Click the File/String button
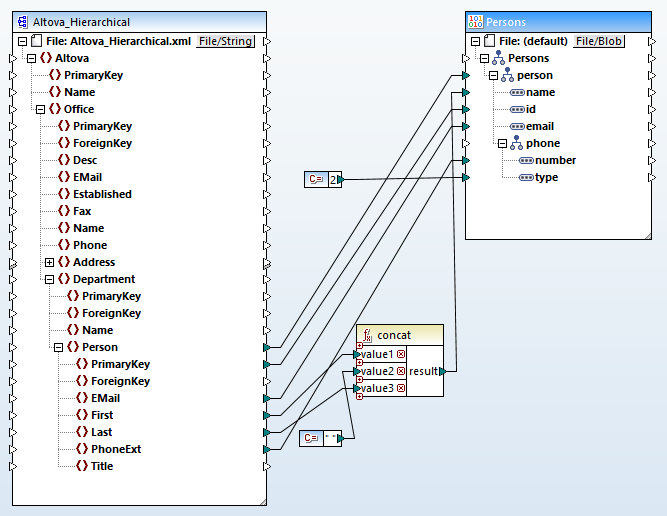Image resolution: width=667 pixels, height=516 pixels. (226, 41)
